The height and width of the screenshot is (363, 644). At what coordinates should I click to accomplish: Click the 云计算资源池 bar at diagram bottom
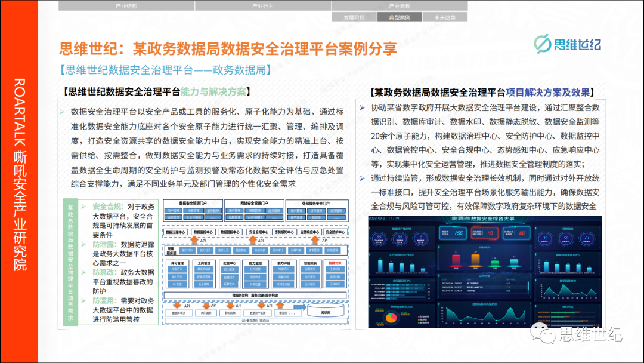point(255,321)
